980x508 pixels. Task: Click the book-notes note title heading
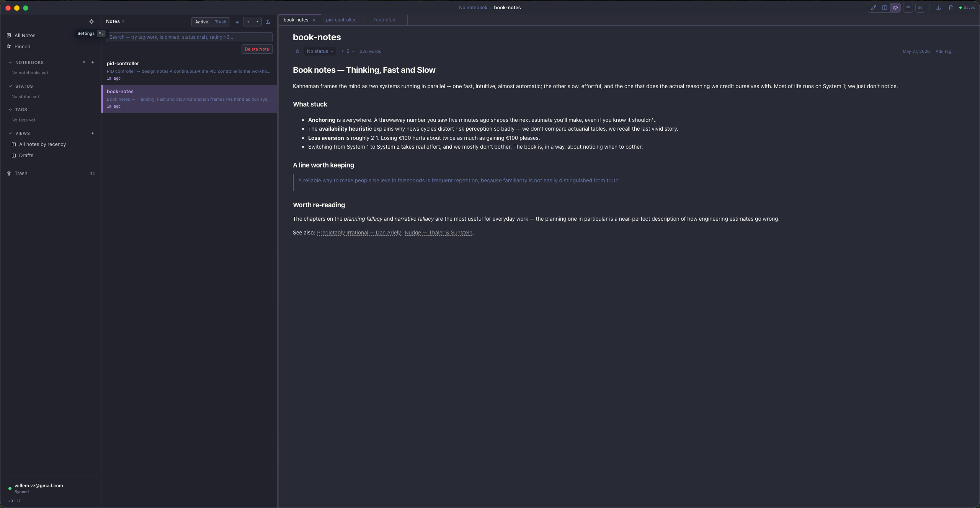pyautogui.click(x=317, y=37)
